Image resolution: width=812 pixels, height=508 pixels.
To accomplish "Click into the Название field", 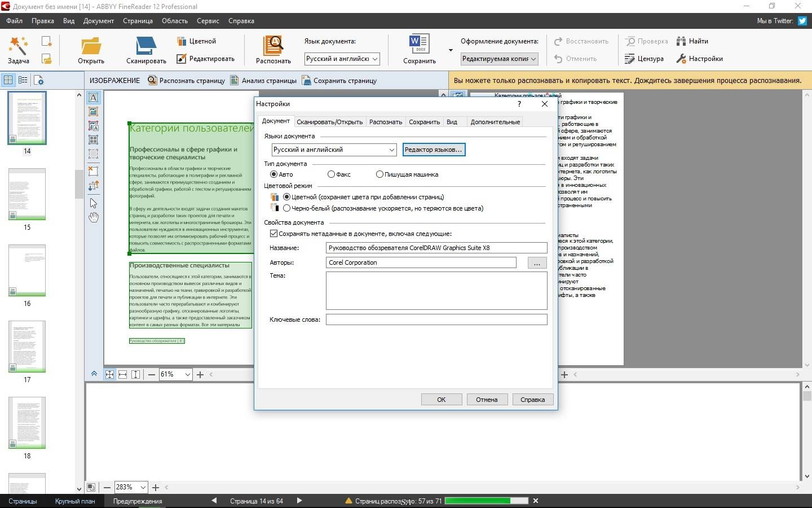I will point(436,248).
